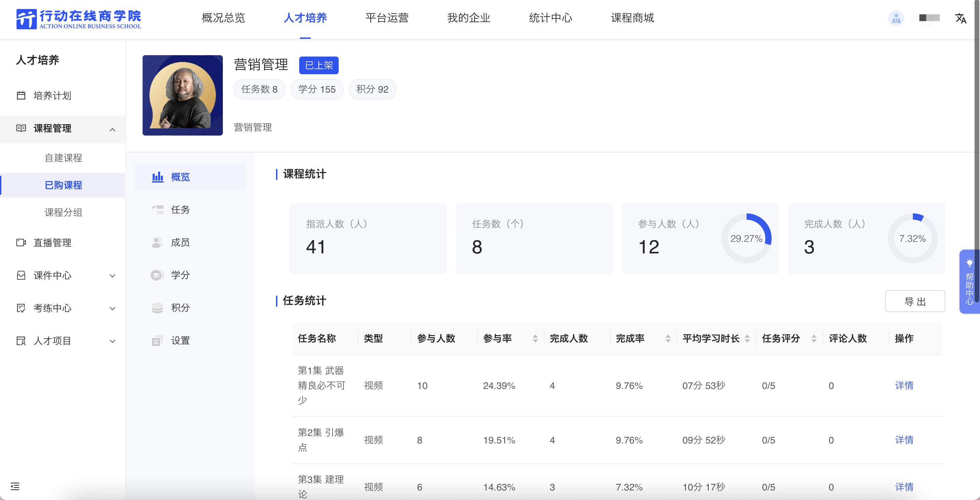980x500 pixels.
Task: Click the 课件中心 inbox icon
Action: [x=21, y=275]
